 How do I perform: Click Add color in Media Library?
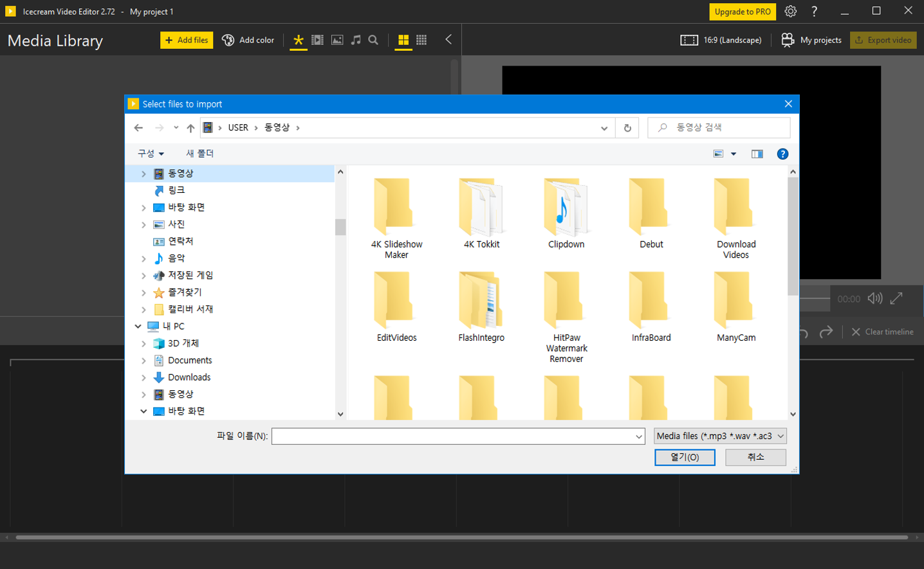point(248,40)
